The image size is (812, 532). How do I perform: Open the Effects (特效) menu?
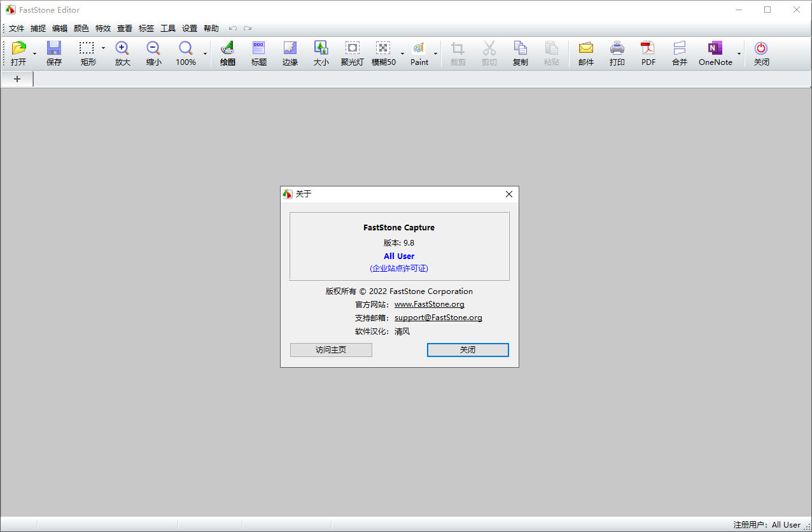pyautogui.click(x=103, y=29)
